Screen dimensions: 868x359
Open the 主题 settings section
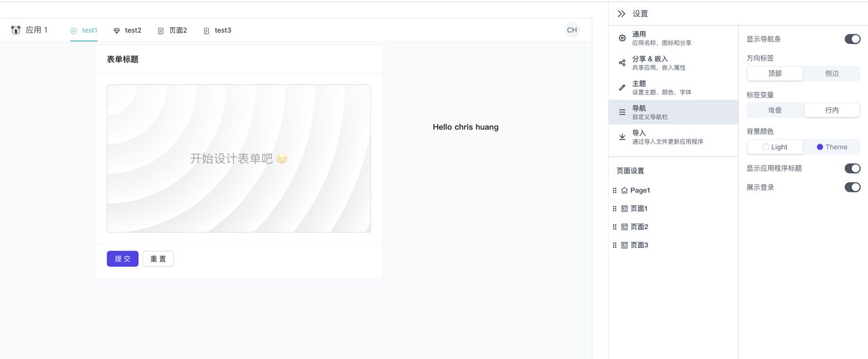point(673,87)
